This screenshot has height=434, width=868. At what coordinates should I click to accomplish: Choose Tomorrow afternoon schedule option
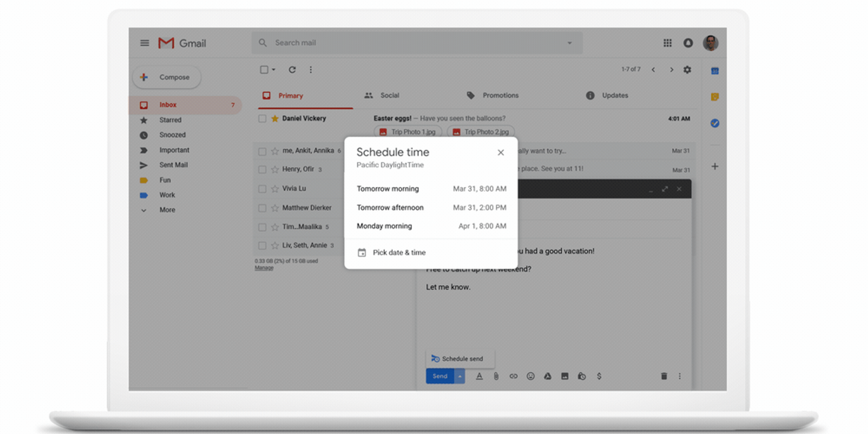(431, 207)
